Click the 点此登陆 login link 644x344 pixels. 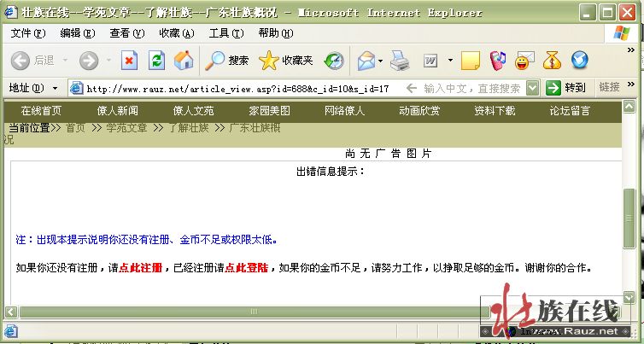[247, 267]
